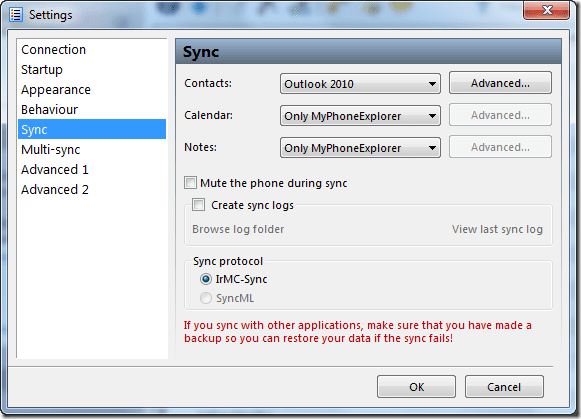Open Advanced options for Contacts
This screenshot has height=419, width=581.
(x=500, y=83)
